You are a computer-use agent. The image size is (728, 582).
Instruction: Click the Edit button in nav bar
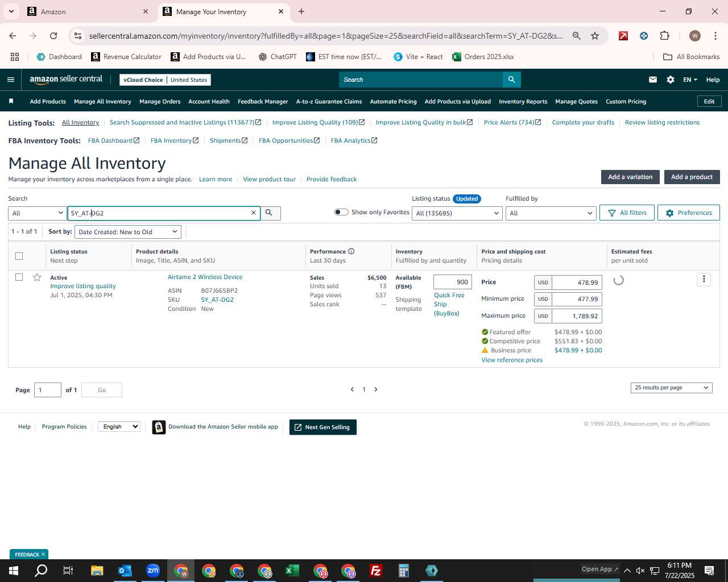(709, 101)
